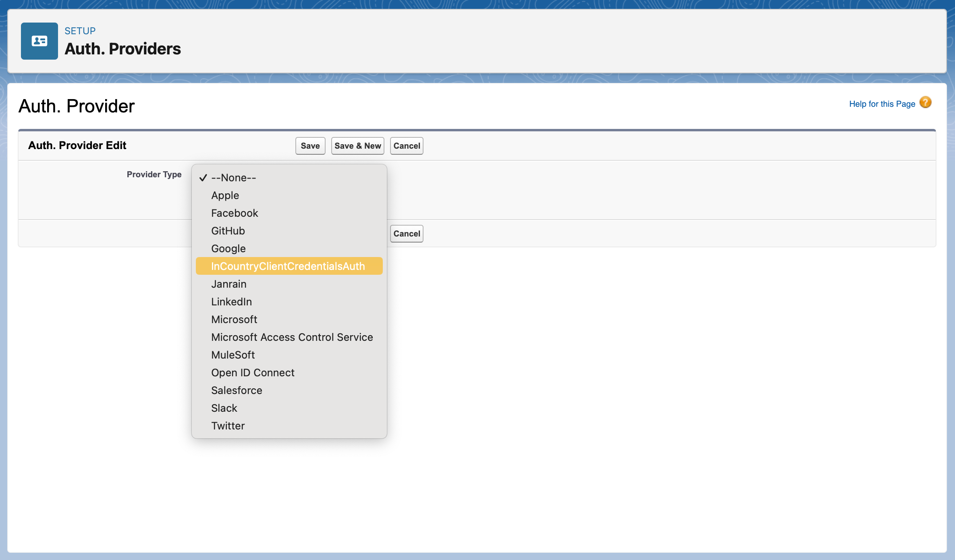Select LinkedIn from the dropdown
Image resolution: width=955 pixels, height=560 pixels.
(x=231, y=302)
